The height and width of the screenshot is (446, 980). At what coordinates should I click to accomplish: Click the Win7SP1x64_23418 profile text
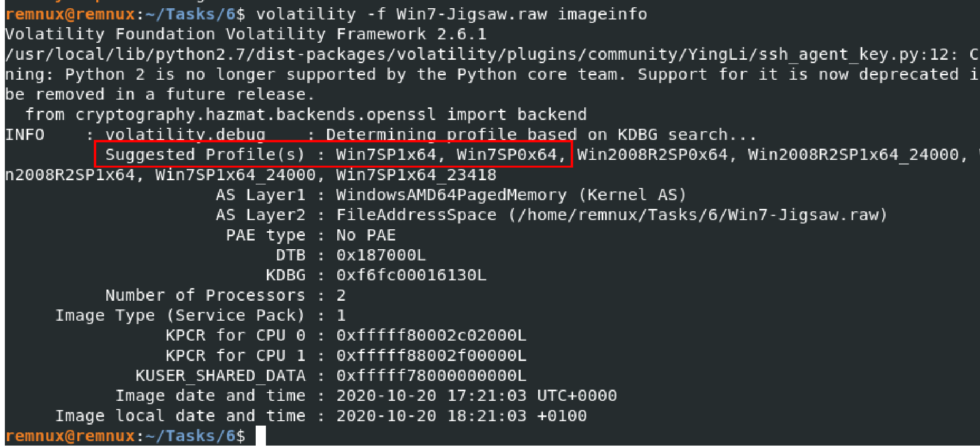(416, 175)
